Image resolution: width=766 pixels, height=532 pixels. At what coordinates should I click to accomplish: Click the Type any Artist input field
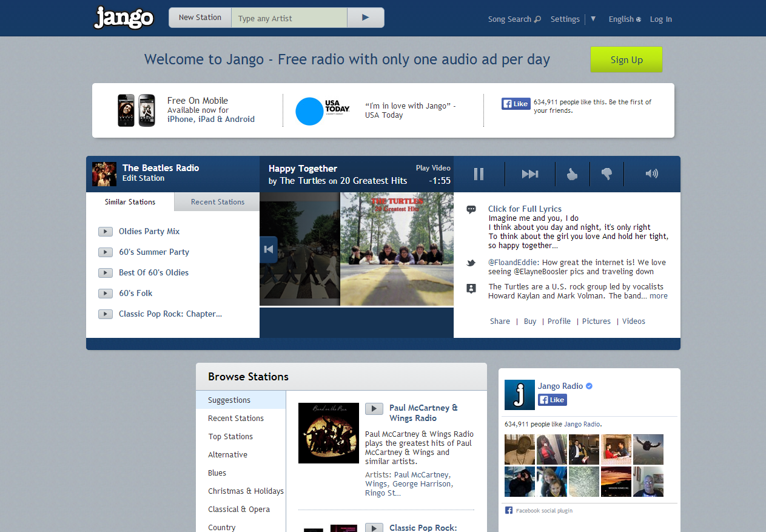tap(289, 18)
